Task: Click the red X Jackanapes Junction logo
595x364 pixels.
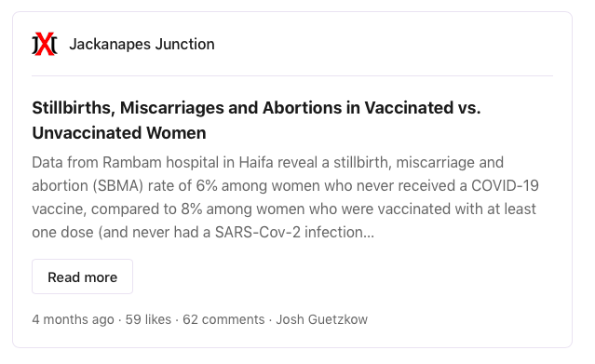Action: (x=45, y=44)
